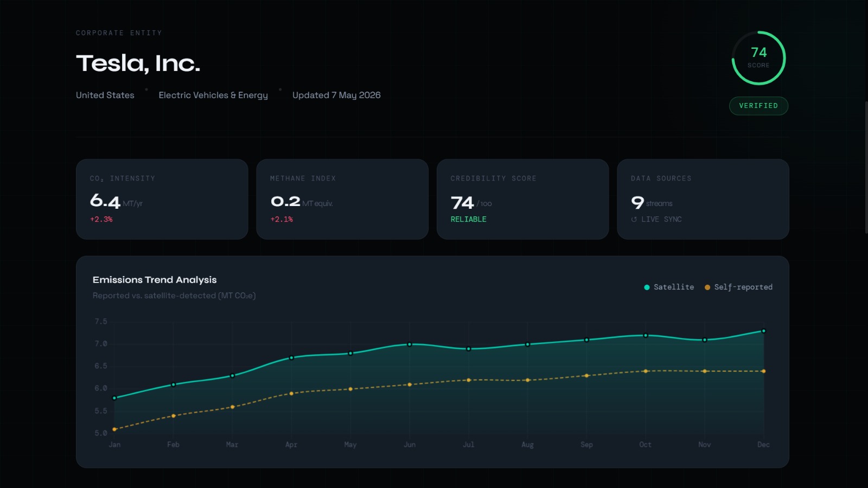This screenshot has height=488, width=868.
Task: Click the circular 74 score gauge
Action: click(758, 58)
